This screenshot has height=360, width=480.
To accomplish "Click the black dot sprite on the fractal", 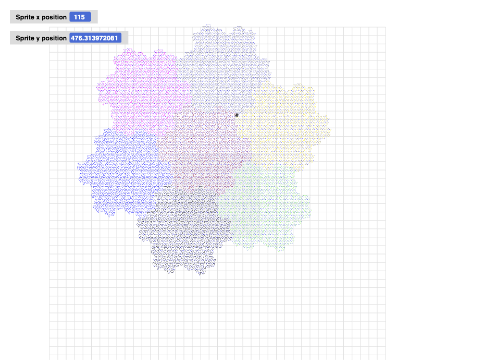I will click(236, 115).
